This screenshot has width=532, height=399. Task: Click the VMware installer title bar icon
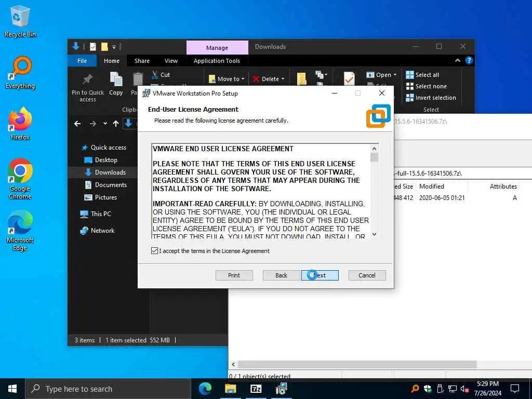coord(146,94)
